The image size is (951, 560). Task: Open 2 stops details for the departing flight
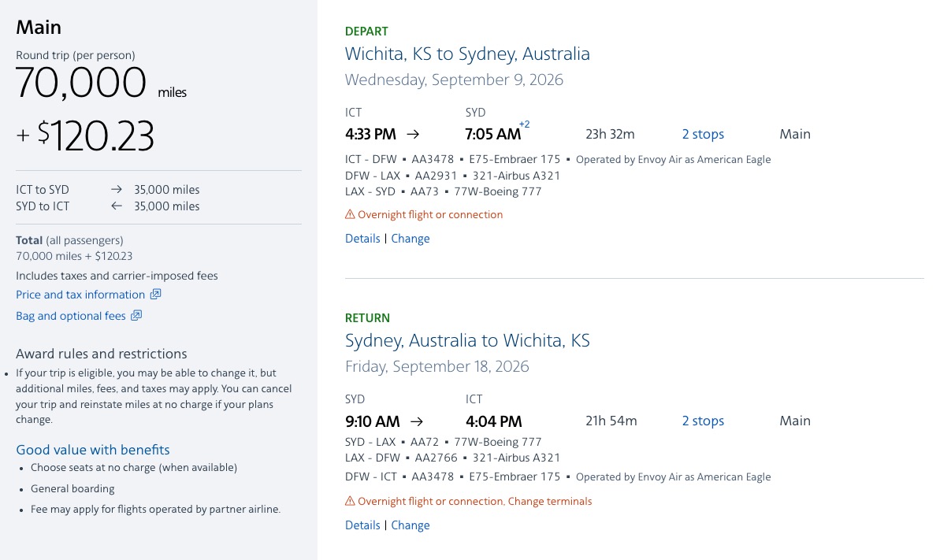click(703, 134)
